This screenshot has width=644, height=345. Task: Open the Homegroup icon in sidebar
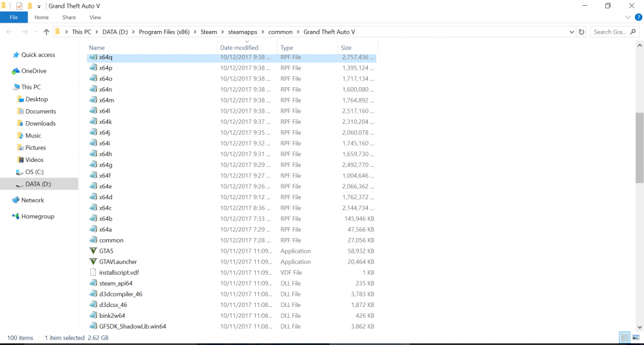16,216
